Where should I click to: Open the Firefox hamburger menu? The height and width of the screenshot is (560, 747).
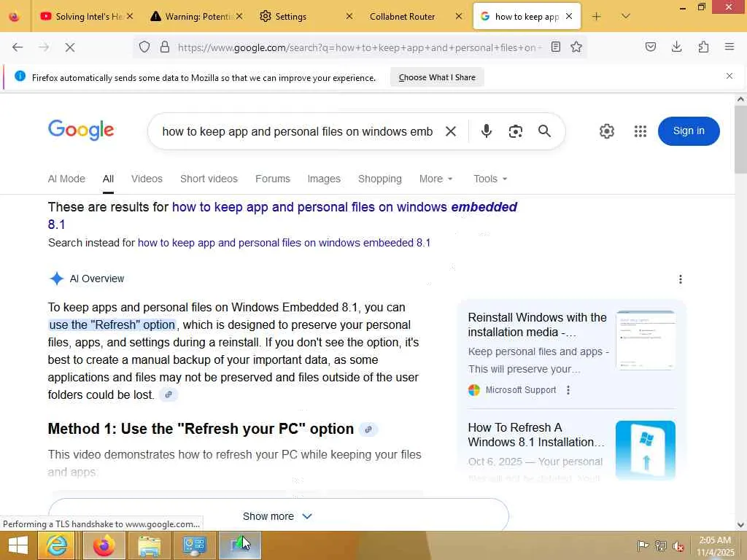729,47
